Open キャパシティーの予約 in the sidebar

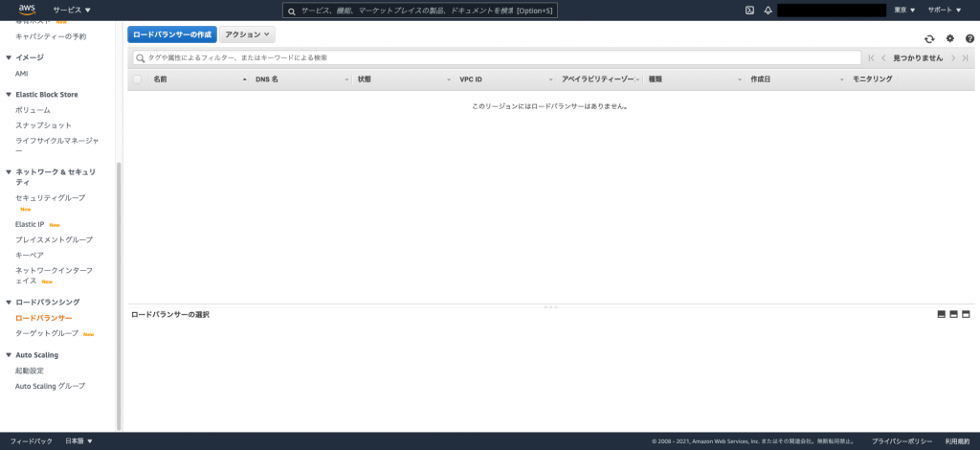coord(51,36)
